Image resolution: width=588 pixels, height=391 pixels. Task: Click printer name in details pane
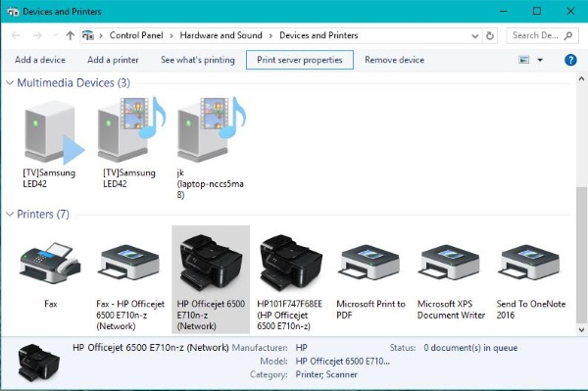150,348
